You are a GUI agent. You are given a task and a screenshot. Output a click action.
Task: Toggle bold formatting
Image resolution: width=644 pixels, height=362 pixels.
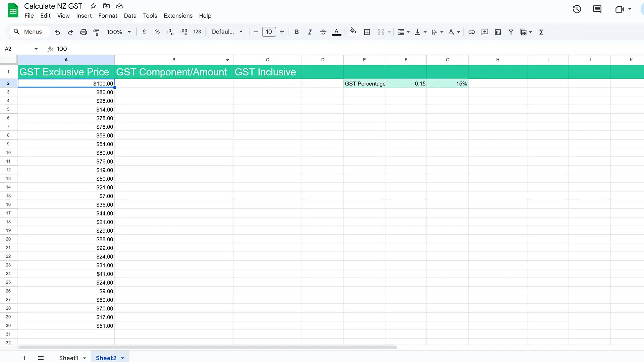click(x=297, y=32)
